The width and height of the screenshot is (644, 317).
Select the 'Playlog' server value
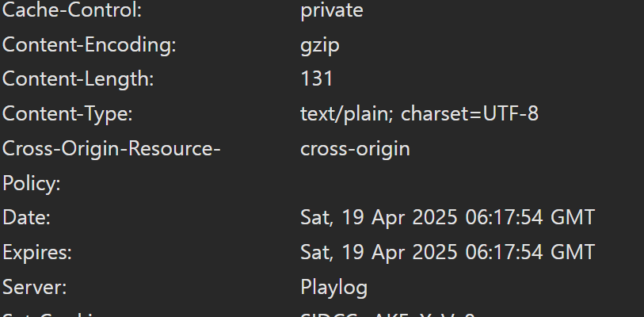click(334, 288)
